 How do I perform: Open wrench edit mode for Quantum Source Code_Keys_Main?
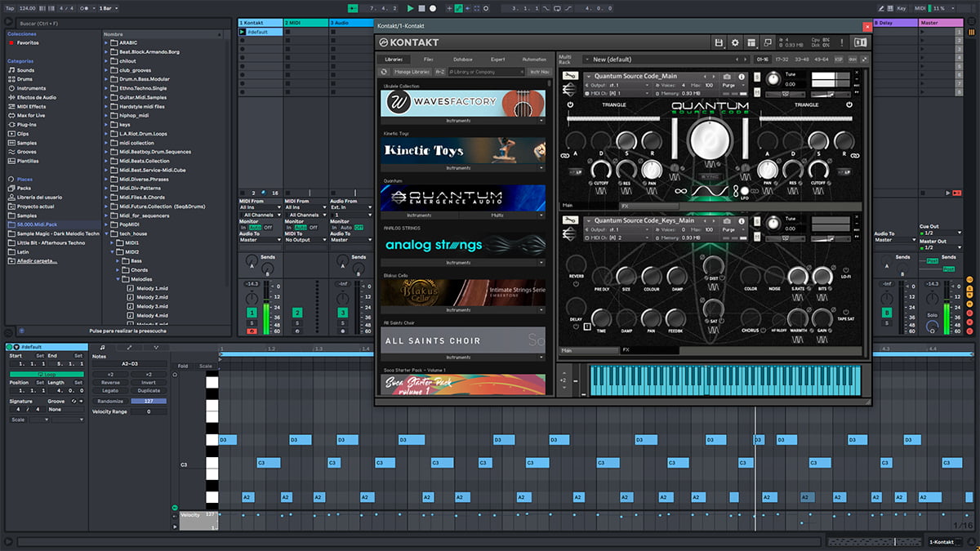click(570, 220)
